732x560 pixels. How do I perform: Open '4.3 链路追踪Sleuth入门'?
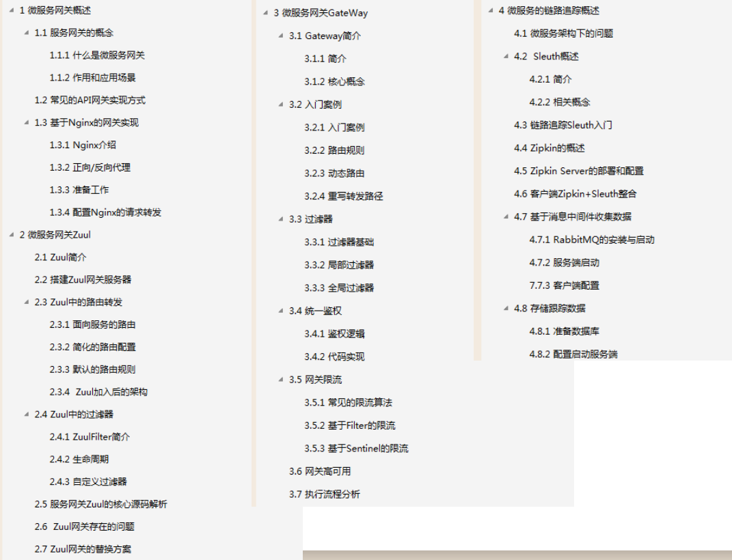[x=563, y=125]
